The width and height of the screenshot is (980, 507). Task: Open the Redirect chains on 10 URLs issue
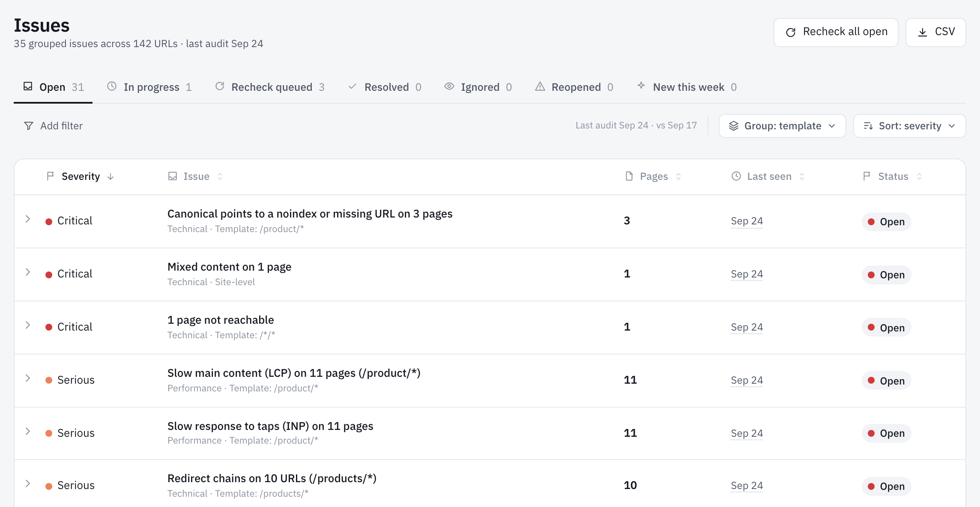pyautogui.click(x=272, y=478)
